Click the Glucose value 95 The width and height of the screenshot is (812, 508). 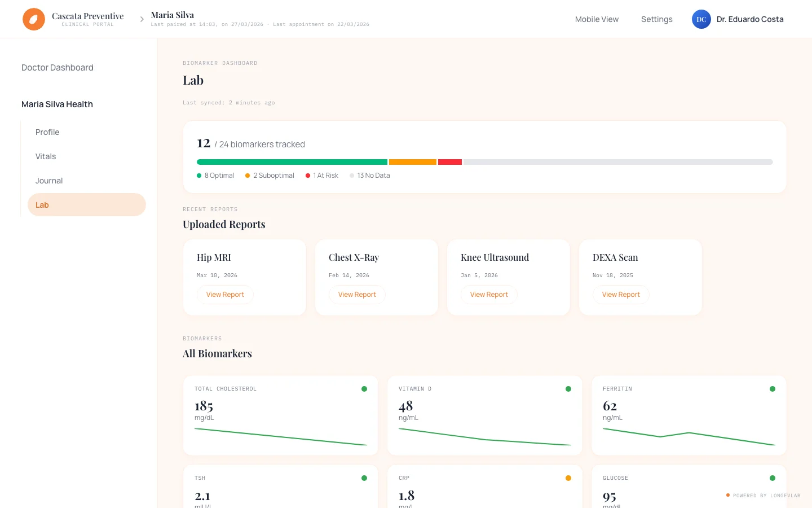pyautogui.click(x=610, y=496)
